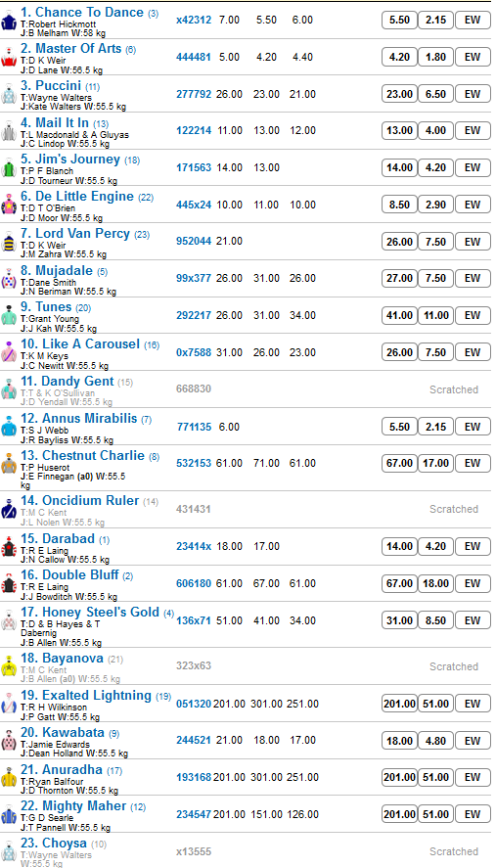Click Chance To Dance jockey silks icon

tap(9, 21)
